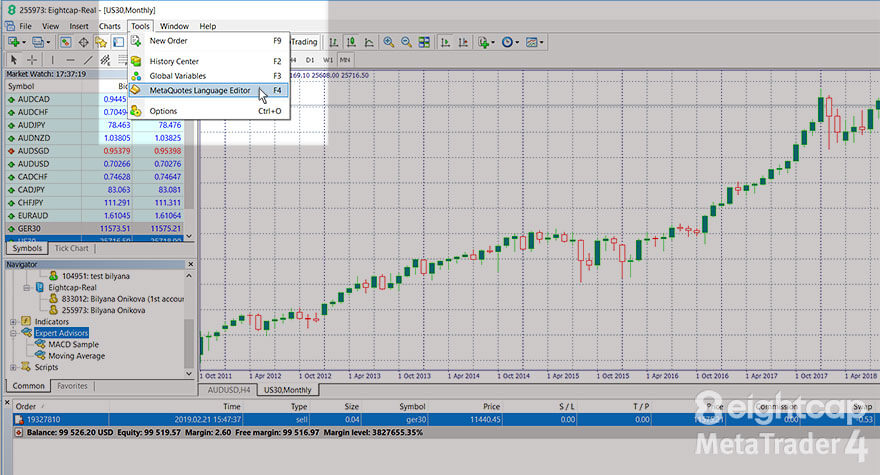Toggle Auto Scroll chart icon
The image size is (880, 475).
445,42
